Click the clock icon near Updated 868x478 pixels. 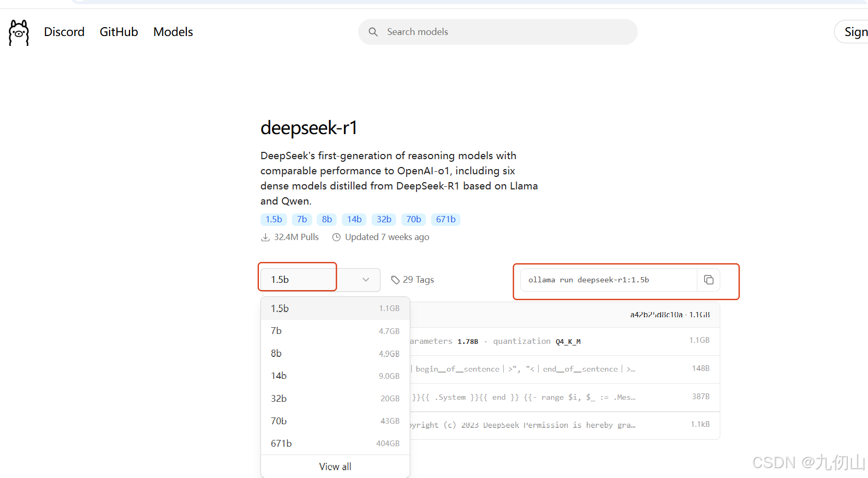point(337,237)
